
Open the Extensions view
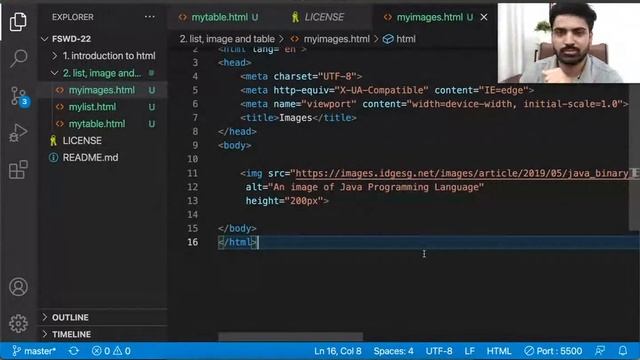(18, 169)
